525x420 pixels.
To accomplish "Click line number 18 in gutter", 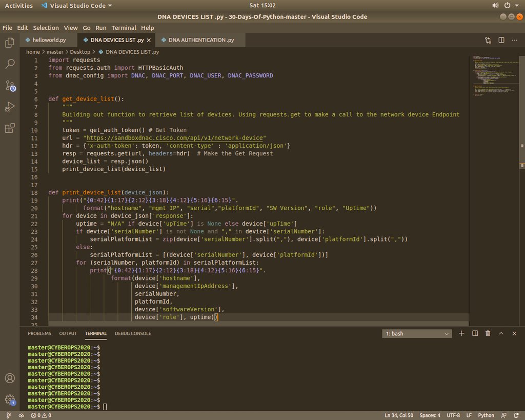I will tap(34, 193).
